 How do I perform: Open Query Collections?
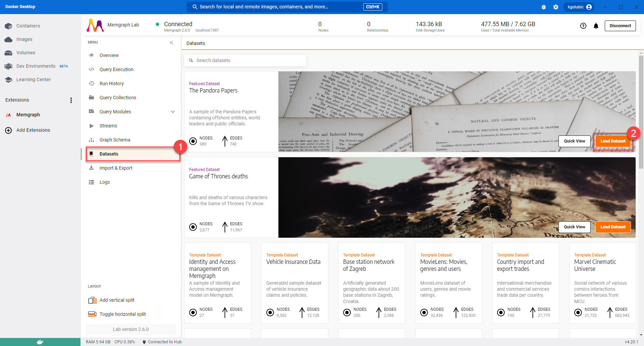click(x=118, y=98)
